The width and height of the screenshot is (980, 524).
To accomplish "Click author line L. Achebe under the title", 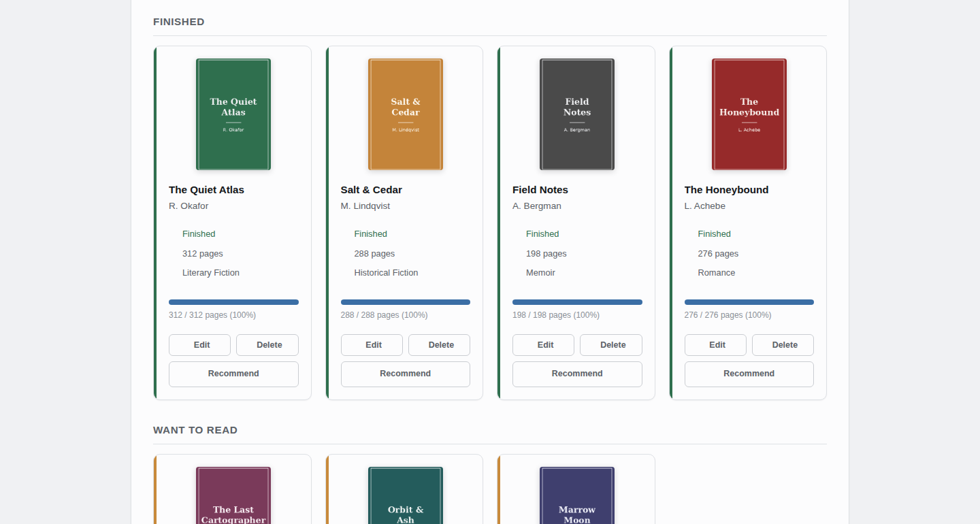I will (705, 206).
